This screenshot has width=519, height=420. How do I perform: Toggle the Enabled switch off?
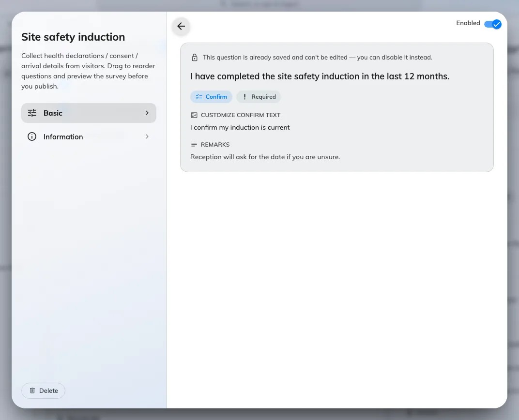point(493,24)
